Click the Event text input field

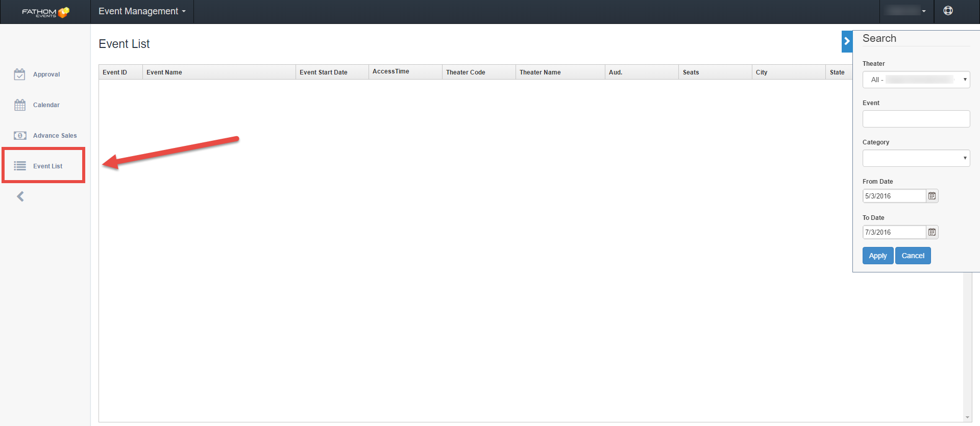[x=916, y=119]
